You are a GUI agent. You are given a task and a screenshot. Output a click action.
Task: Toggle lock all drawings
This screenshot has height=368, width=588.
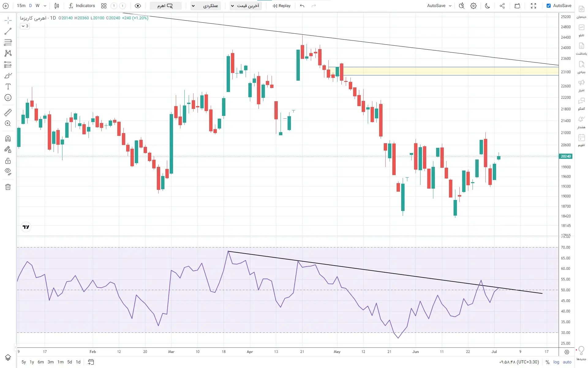tap(8, 161)
